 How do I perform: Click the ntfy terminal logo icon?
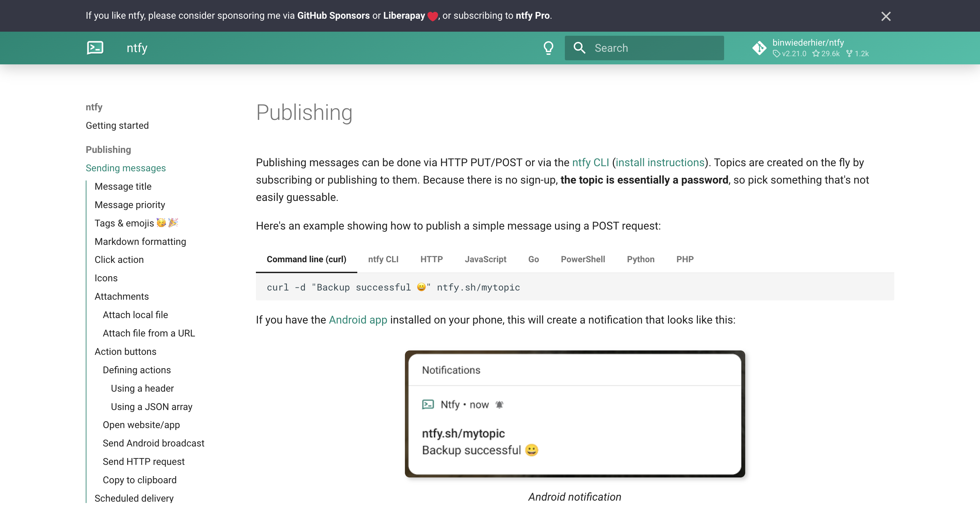point(95,48)
